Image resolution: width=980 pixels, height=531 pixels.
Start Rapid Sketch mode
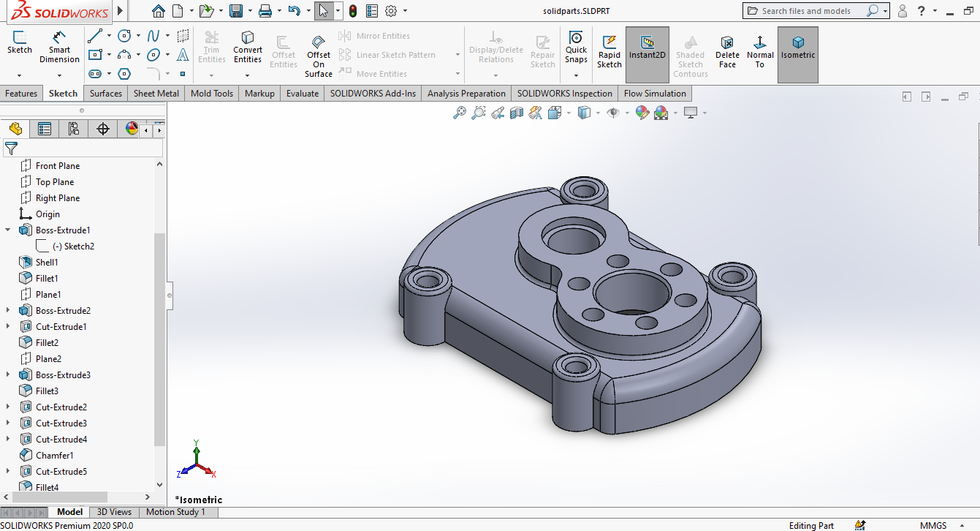(x=609, y=50)
